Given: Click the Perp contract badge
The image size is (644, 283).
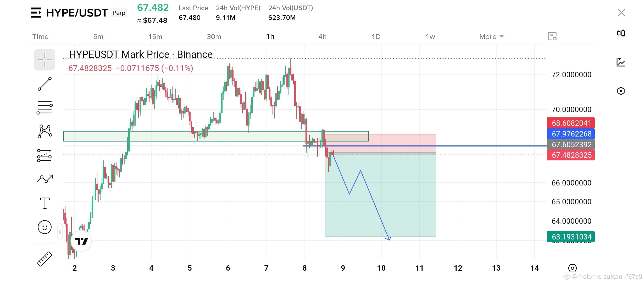Looking at the screenshot, I should 119,13.
